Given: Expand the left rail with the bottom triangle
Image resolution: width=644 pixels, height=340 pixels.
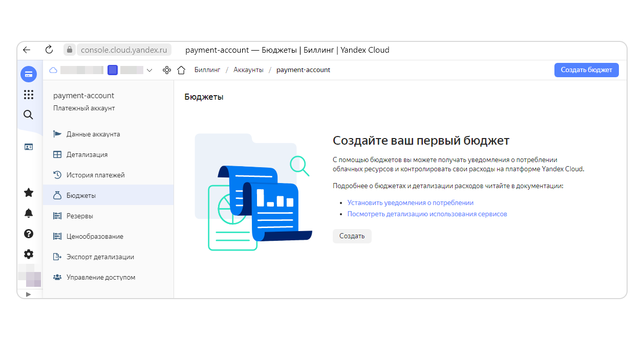Looking at the screenshot, I should (x=29, y=294).
